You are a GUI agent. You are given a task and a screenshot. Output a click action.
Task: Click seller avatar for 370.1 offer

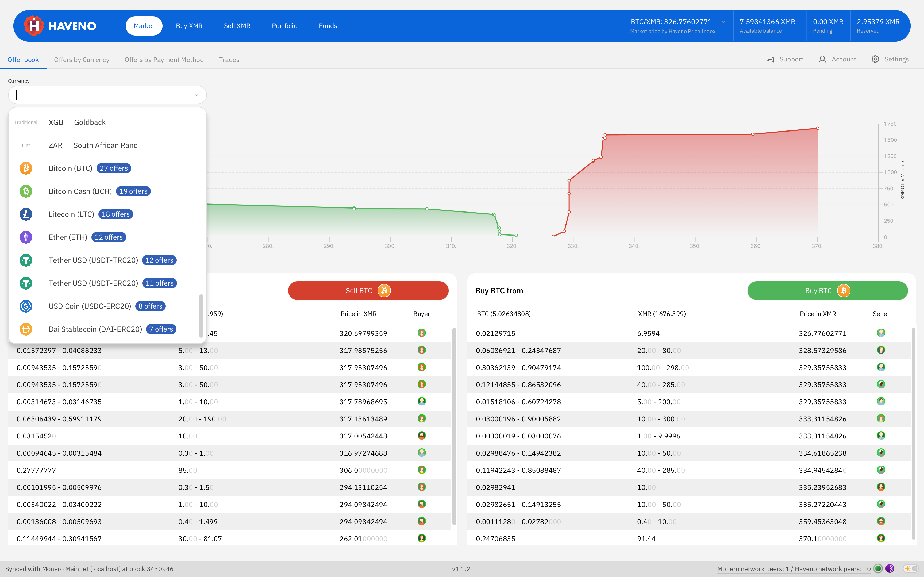click(881, 538)
